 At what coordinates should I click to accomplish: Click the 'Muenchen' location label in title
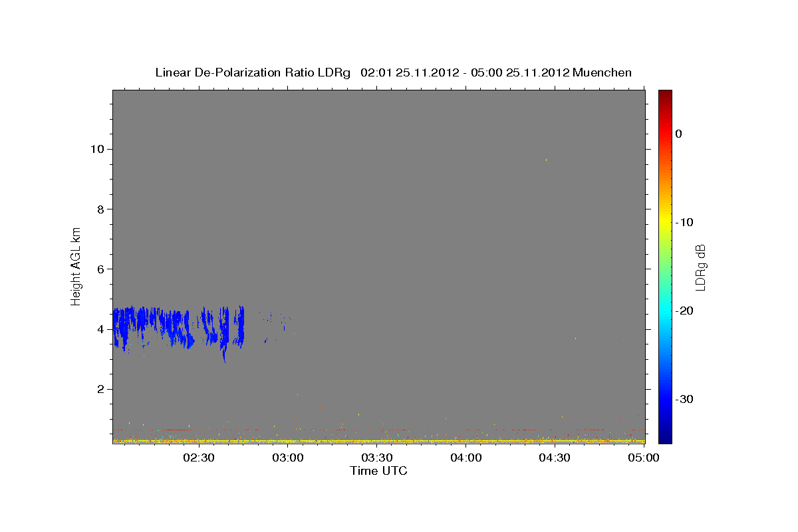click(602, 72)
